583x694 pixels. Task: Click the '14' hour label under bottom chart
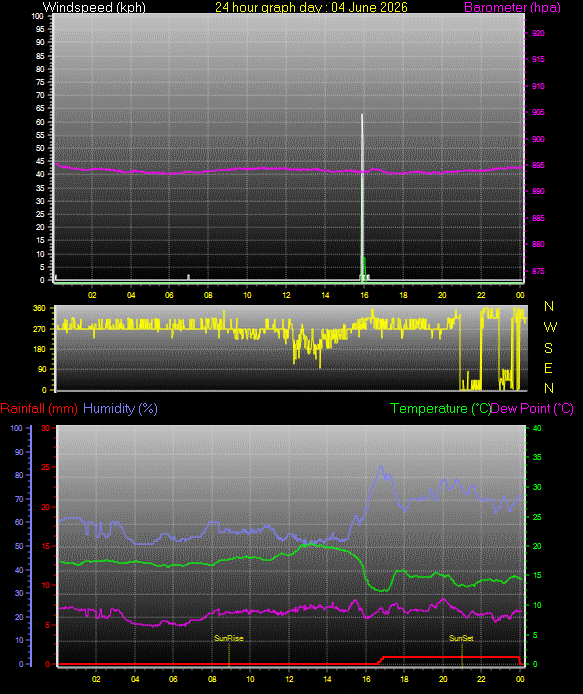(327, 679)
